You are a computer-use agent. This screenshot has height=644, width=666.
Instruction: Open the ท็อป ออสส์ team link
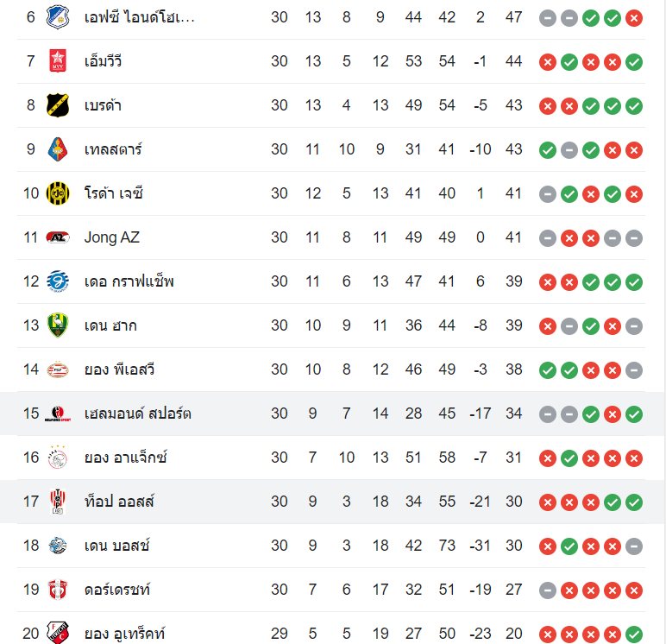point(119,502)
